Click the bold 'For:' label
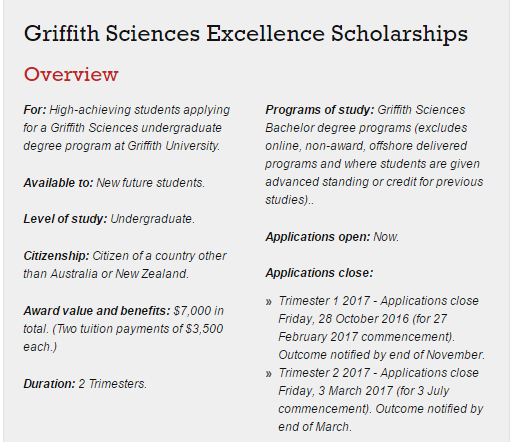The image size is (510, 442). (x=35, y=110)
